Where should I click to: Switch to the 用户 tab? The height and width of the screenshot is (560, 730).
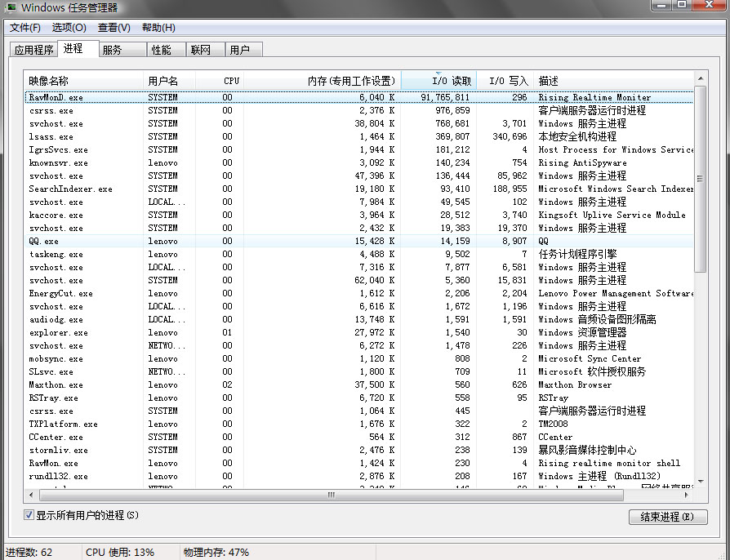click(x=243, y=50)
